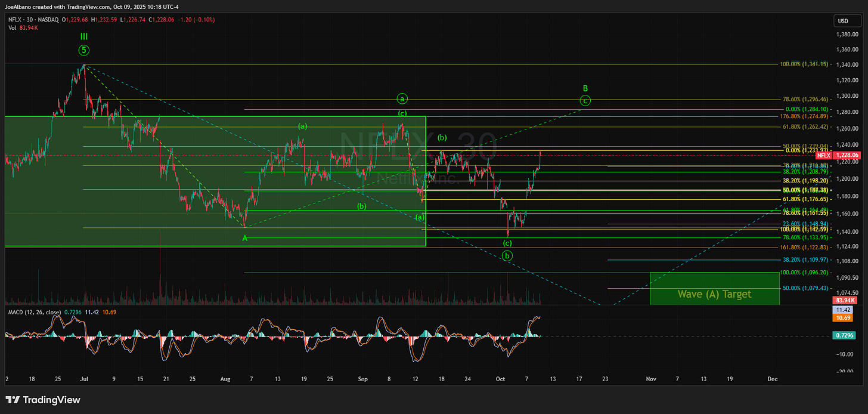This screenshot has height=414, width=868.
Task: Click the circled 5 wave label
Action: [84, 50]
